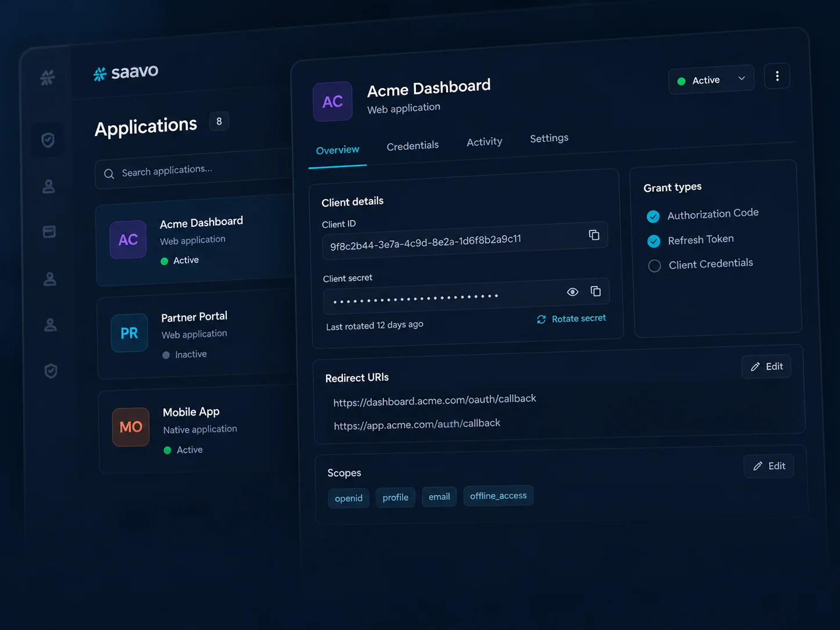Copy the Client ID value

pos(594,235)
